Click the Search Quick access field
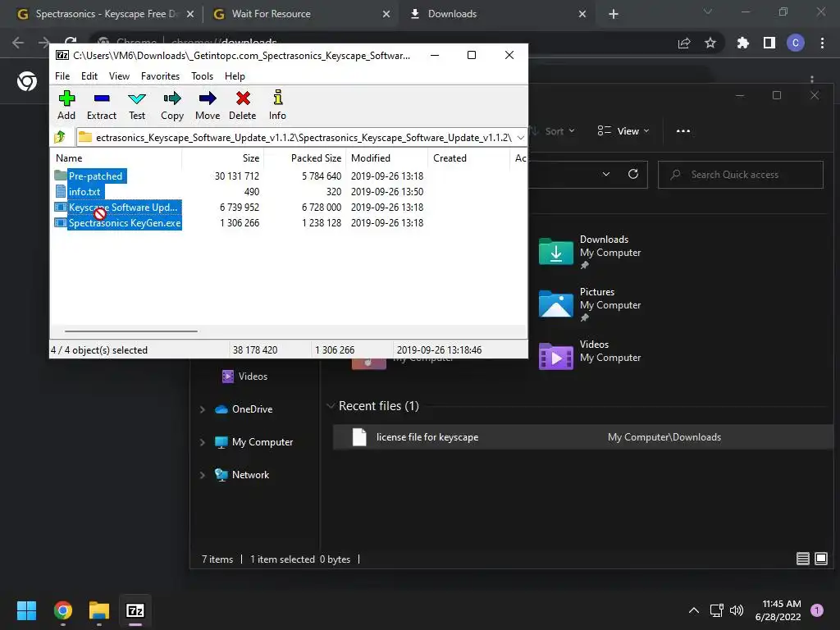 [741, 175]
